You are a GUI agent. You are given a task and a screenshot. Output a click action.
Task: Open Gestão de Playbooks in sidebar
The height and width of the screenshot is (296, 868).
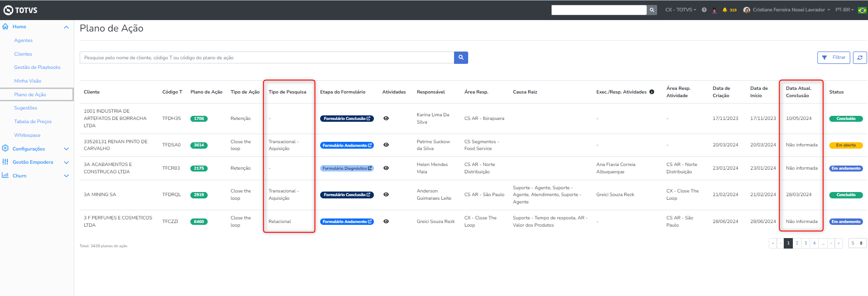37,68
